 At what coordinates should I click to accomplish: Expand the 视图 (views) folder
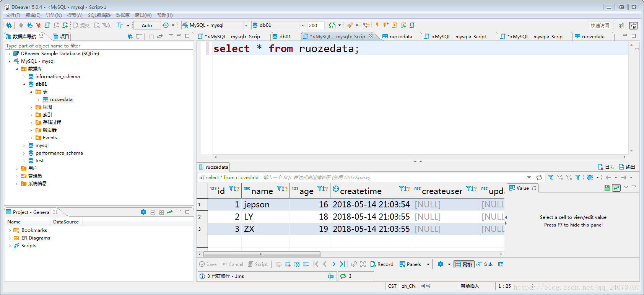pos(31,107)
